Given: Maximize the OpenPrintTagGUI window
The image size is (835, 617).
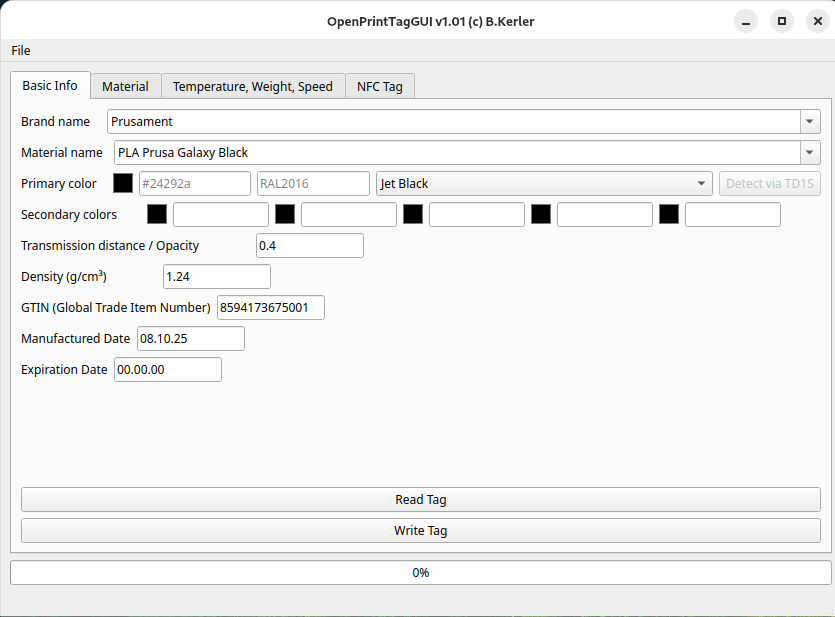Looking at the screenshot, I should point(782,21).
